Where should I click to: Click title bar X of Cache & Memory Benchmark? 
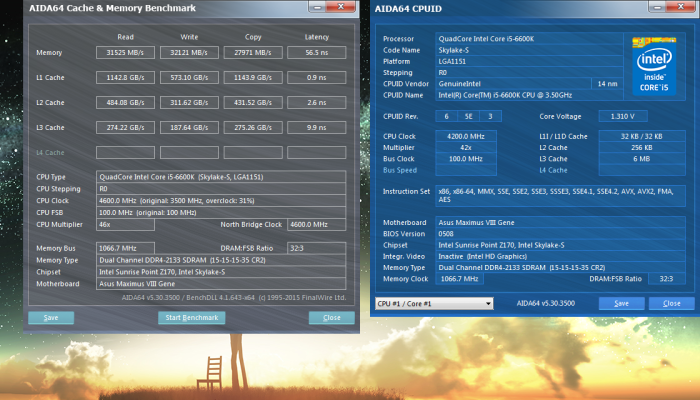(x=341, y=7)
